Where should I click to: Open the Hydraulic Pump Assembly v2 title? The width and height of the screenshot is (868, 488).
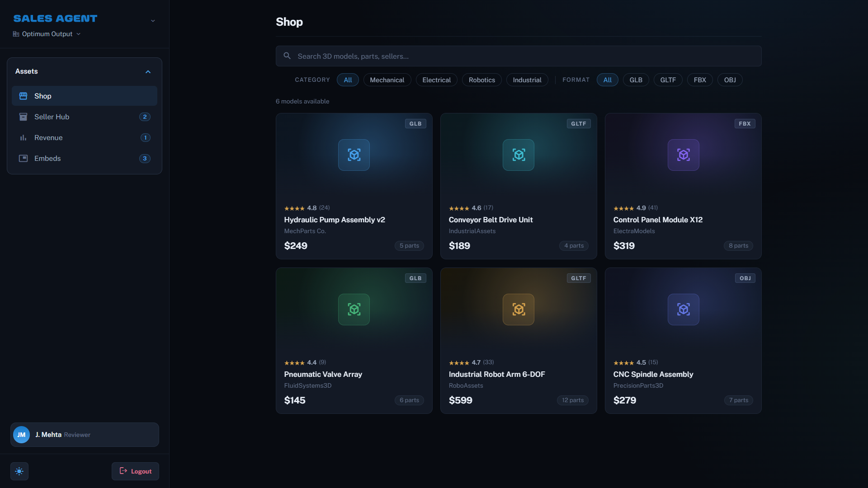pyautogui.click(x=335, y=220)
